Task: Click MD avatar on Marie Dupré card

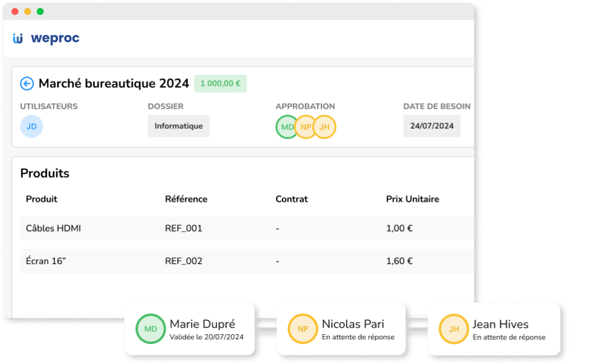Action: pos(151,329)
